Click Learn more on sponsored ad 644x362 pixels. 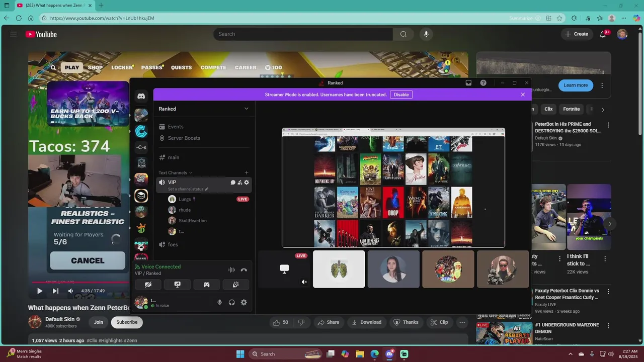(x=576, y=85)
